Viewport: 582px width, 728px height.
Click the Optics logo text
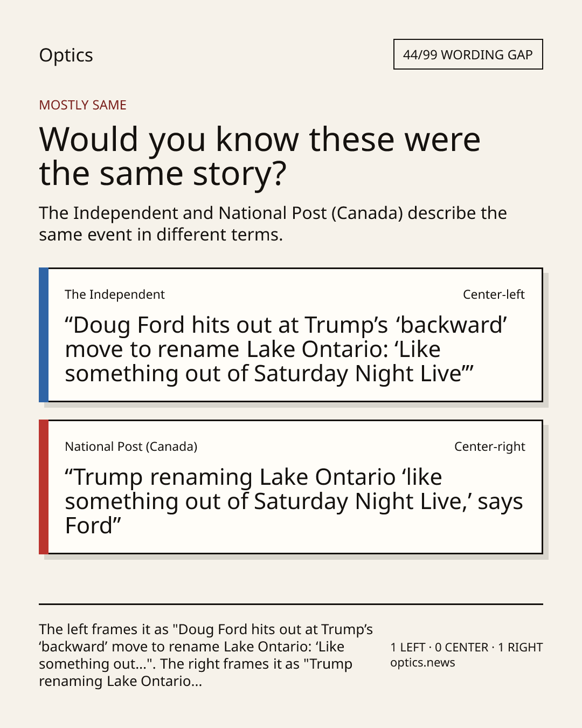tap(66, 56)
